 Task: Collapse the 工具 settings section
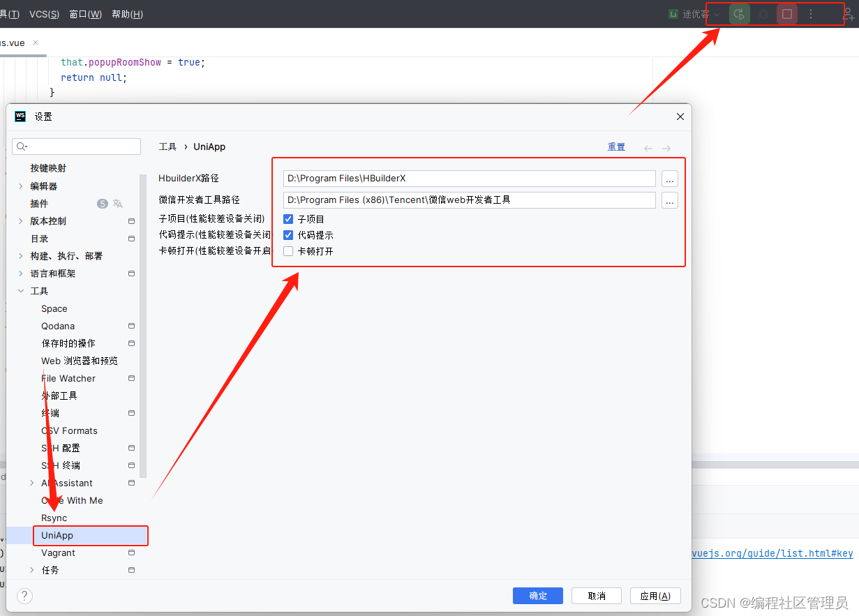pos(20,290)
